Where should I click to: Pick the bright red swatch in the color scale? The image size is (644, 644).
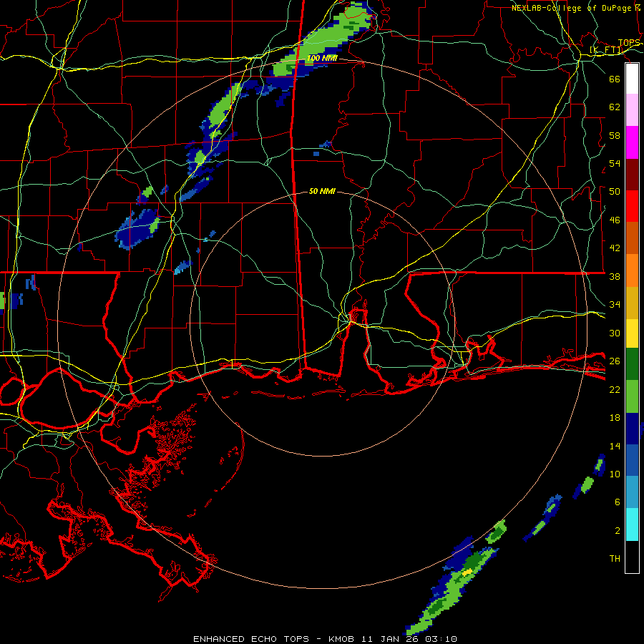pyautogui.click(x=632, y=206)
